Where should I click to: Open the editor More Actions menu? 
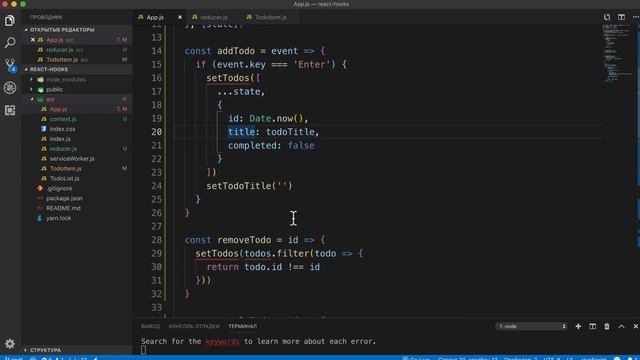[636, 17]
